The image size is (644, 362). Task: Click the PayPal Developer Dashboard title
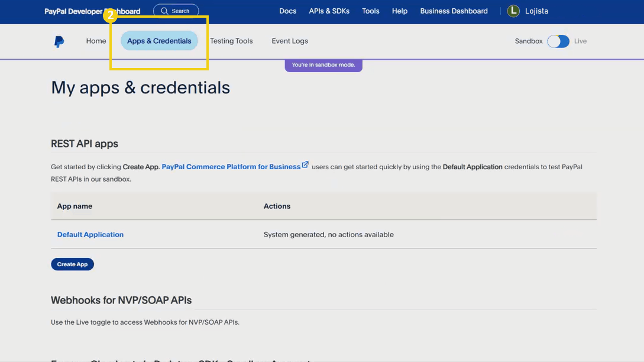point(92,11)
